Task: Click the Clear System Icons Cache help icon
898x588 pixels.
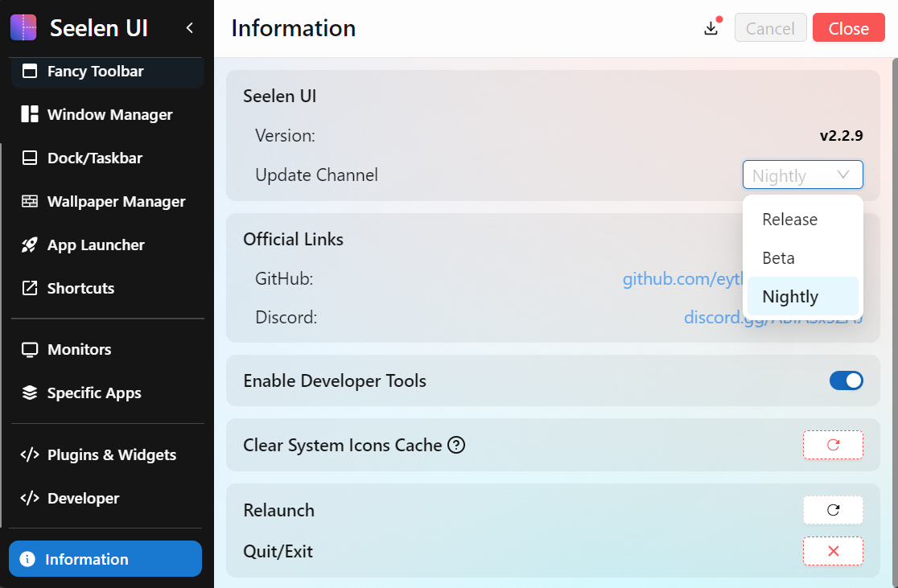Action: coord(456,445)
